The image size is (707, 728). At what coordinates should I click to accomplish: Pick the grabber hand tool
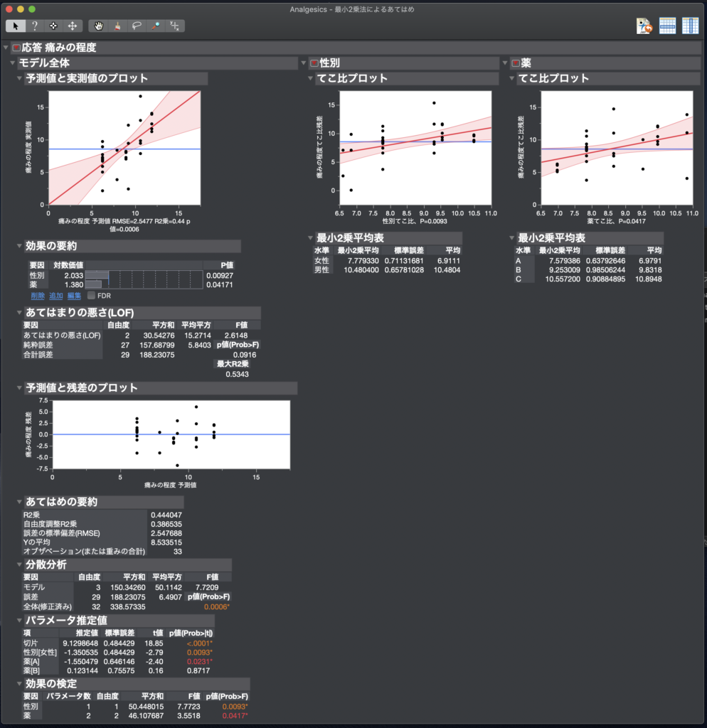(x=99, y=26)
